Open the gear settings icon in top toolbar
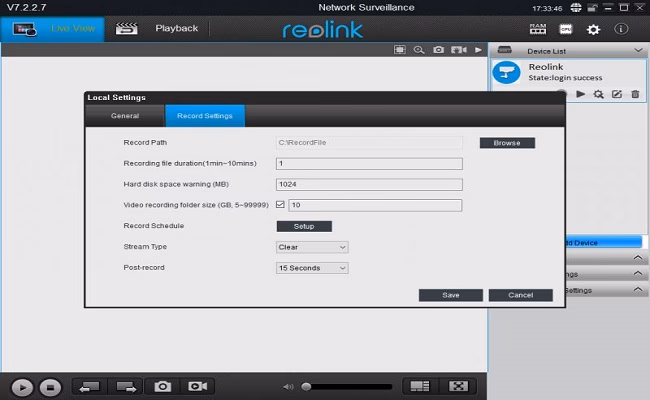The height and width of the screenshot is (400, 650). 593,29
